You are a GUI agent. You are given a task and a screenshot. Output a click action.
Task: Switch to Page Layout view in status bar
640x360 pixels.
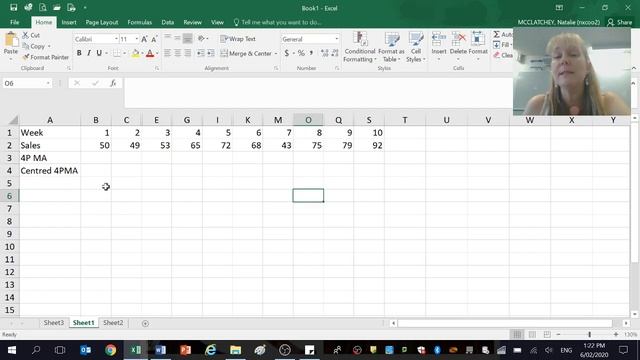coord(532,334)
